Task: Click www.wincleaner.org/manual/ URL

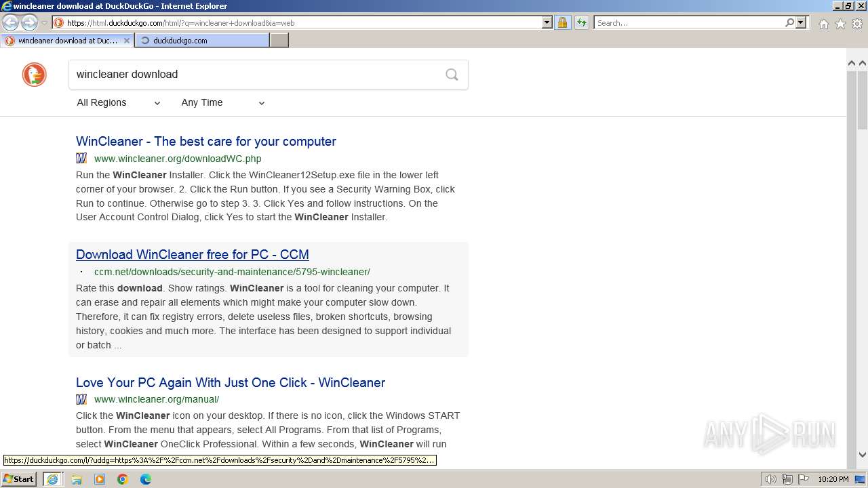Action: [157, 399]
